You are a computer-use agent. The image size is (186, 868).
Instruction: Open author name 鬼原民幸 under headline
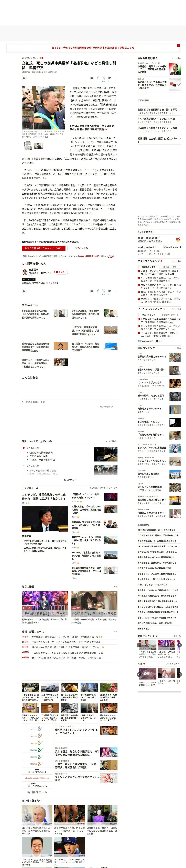(x=26, y=72)
